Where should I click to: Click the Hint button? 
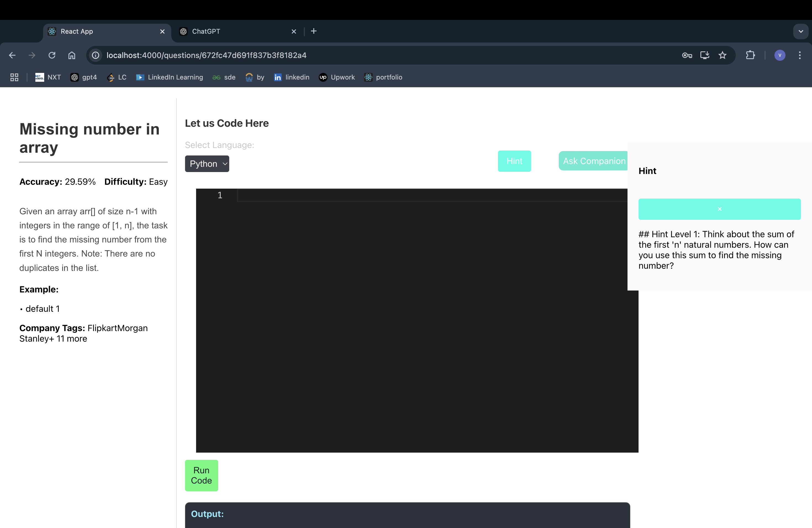514,161
